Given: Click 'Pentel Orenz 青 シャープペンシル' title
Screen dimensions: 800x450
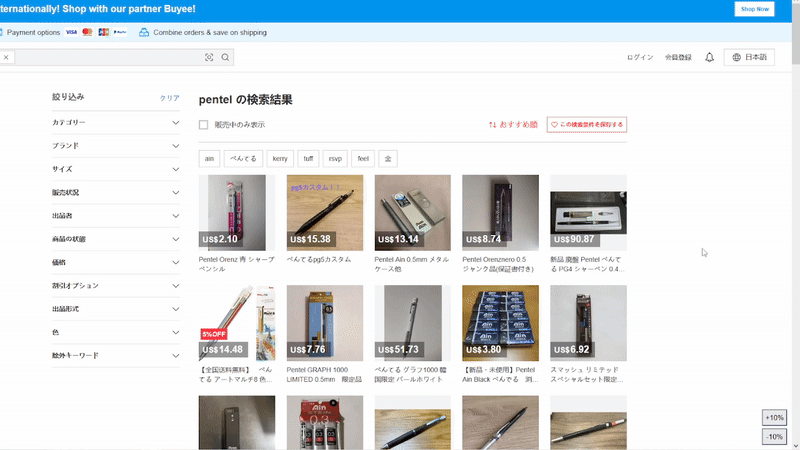Looking at the screenshot, I should 237,264.
